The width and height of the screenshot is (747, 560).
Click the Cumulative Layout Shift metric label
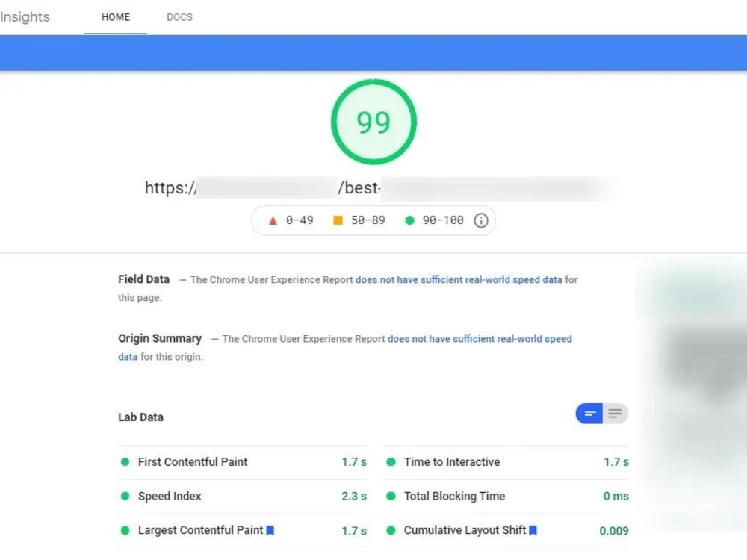465,530
